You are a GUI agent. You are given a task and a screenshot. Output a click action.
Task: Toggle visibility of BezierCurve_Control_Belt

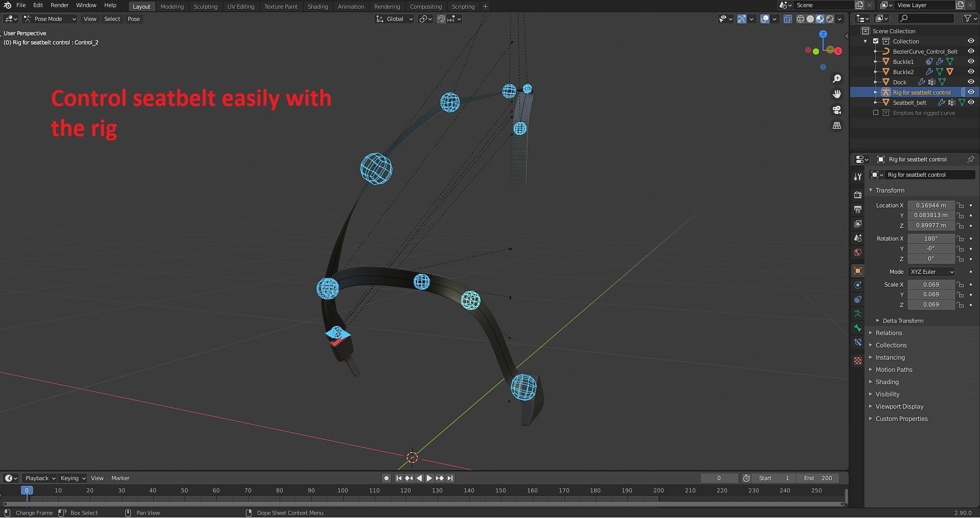(971, 51)
